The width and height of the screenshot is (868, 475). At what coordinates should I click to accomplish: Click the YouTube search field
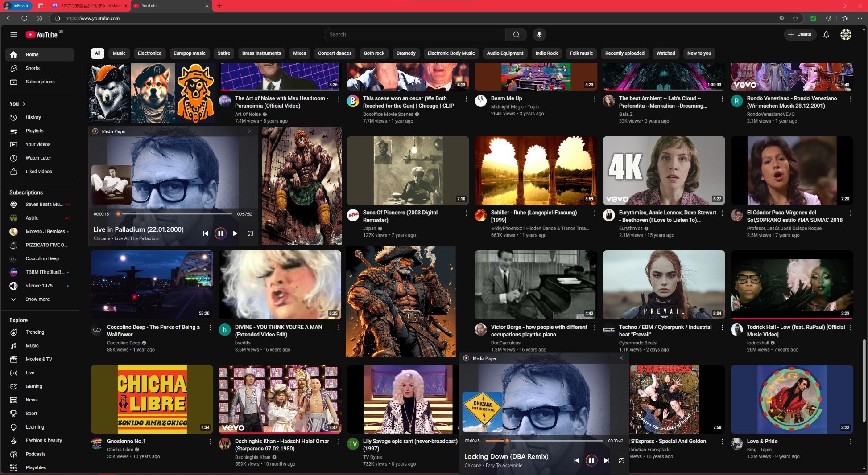(415, 34)
